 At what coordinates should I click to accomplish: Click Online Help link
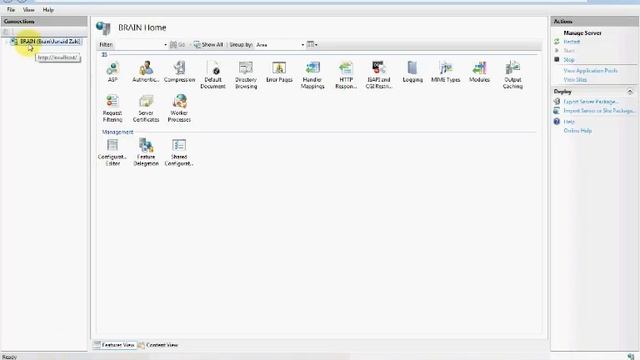click(x=578, y=131)
